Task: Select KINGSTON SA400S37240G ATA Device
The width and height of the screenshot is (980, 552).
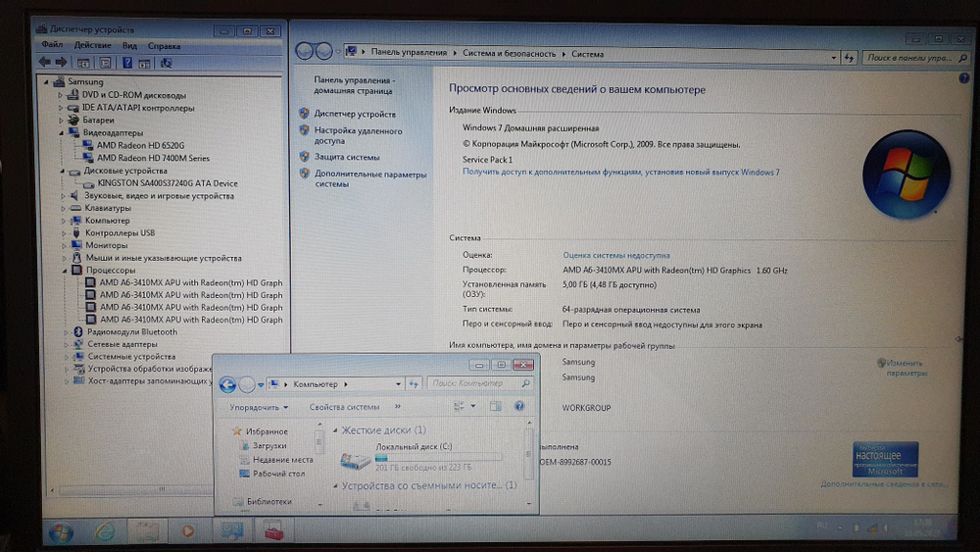Action: [168, 183]
